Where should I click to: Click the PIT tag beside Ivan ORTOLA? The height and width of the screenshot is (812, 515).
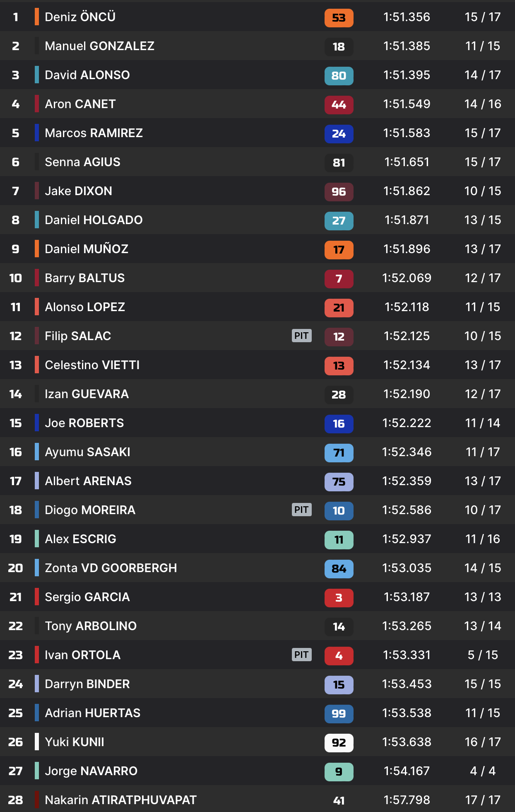301,655
